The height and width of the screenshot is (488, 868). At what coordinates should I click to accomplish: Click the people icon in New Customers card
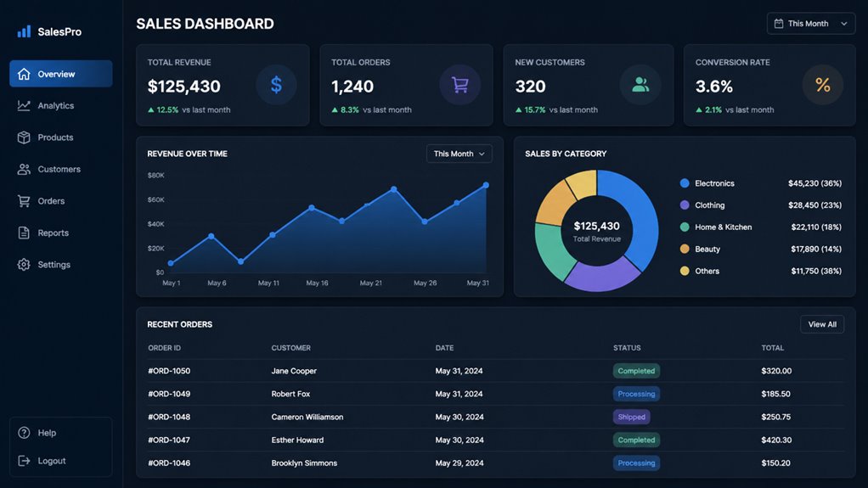click(x=640, y=85)
